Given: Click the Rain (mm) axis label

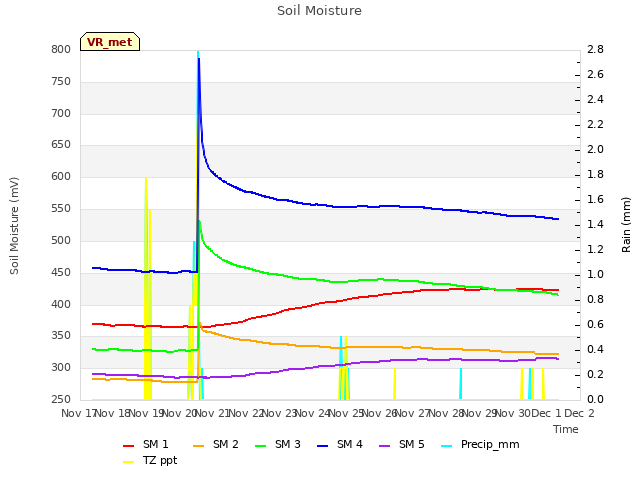Looking at the screenshot, I should [626, 225].
